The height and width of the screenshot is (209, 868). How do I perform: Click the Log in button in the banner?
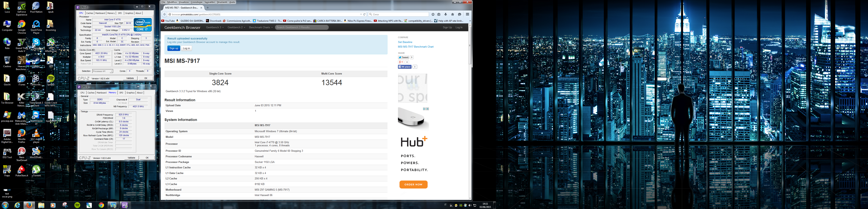click(186, 48)
